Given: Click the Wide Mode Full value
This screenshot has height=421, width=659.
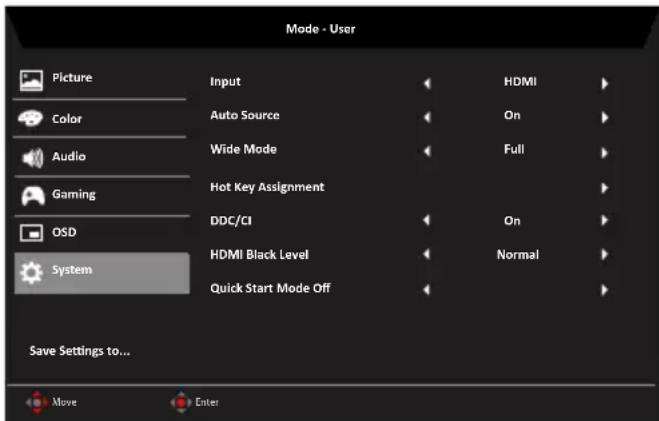Looking at the screenshot, I should 514,149.
